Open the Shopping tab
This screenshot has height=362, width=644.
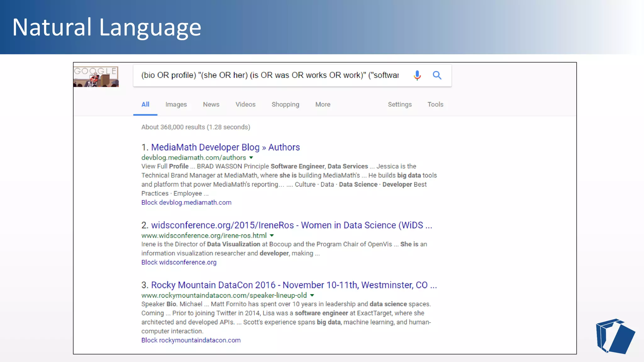286,104
